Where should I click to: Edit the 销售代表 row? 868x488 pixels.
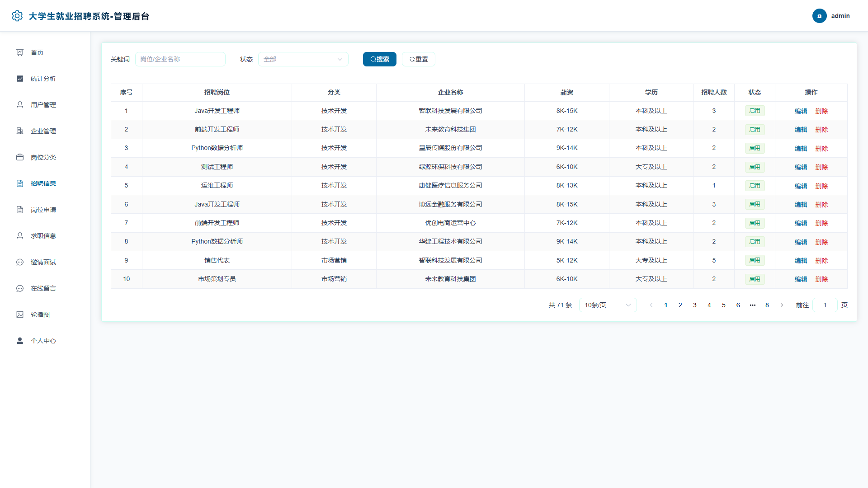click(x=801, y=261)
